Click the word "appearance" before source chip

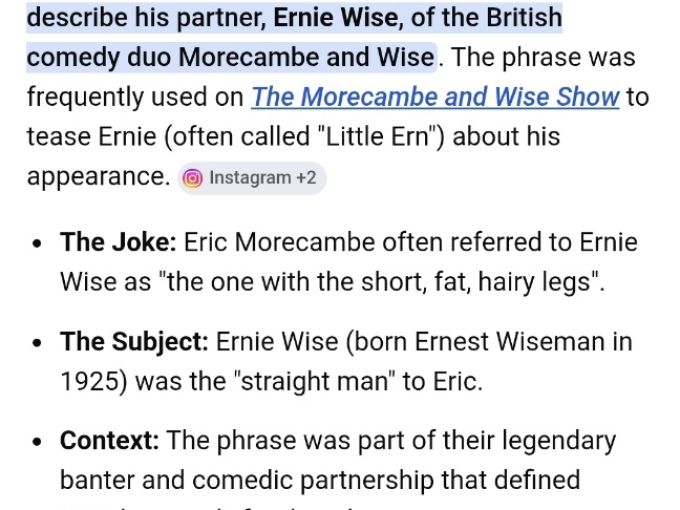coord(95,177)
